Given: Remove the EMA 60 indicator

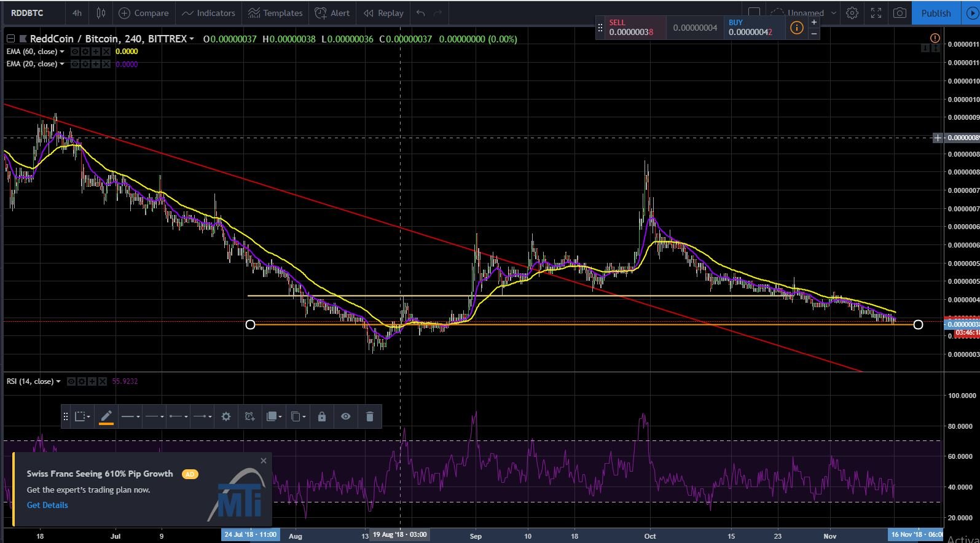Looking at the screenshot, I should [x=106, y=52].
